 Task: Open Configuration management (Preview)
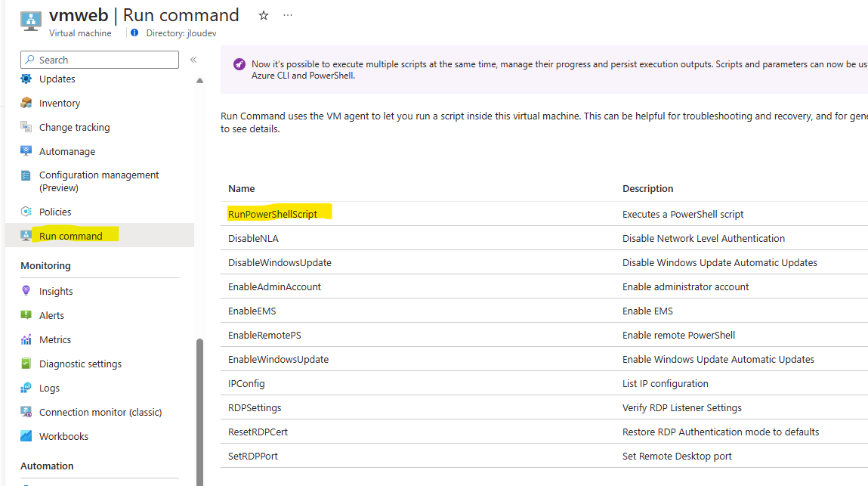point(99,181)
